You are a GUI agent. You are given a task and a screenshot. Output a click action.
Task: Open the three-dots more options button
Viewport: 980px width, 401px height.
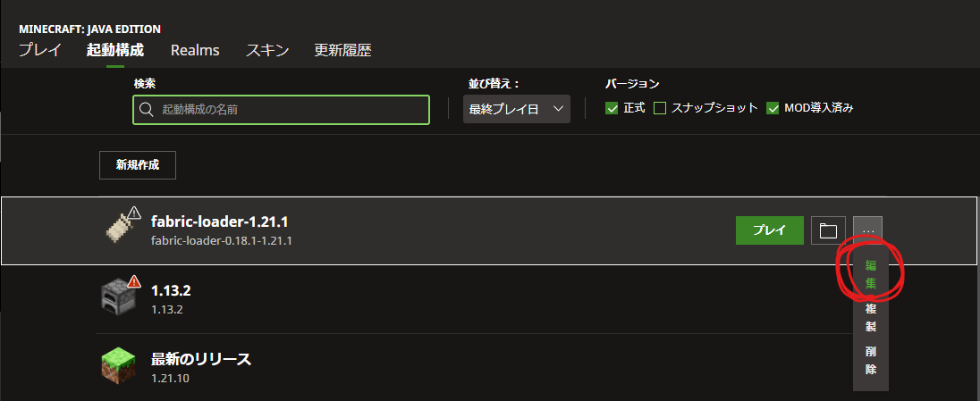(x=868, y=230)
